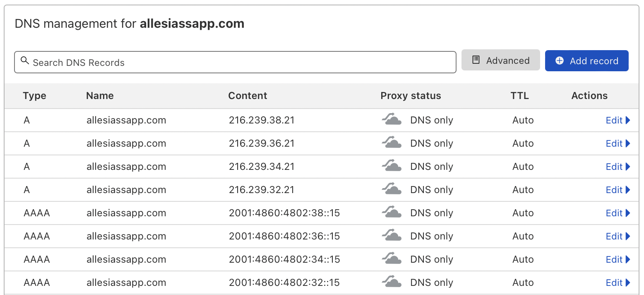The image size is (644, 295).
Task: Click the magnifier icon in the search box
Action: [25, 61]
